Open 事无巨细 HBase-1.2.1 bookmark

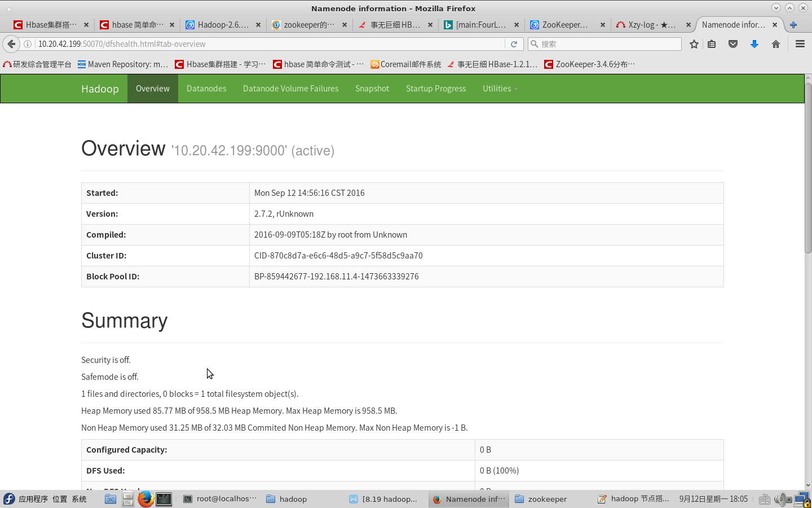tap(492, 64)
